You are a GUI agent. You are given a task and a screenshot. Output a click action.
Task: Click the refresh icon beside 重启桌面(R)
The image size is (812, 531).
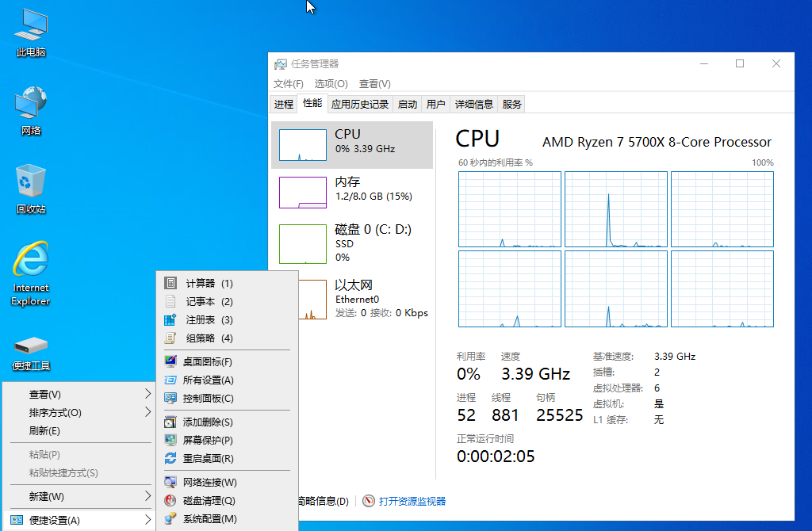170,458
